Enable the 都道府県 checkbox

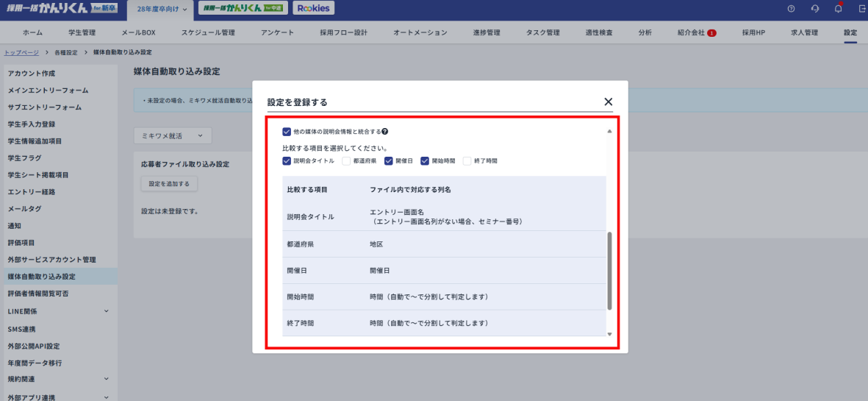(345, 160)
